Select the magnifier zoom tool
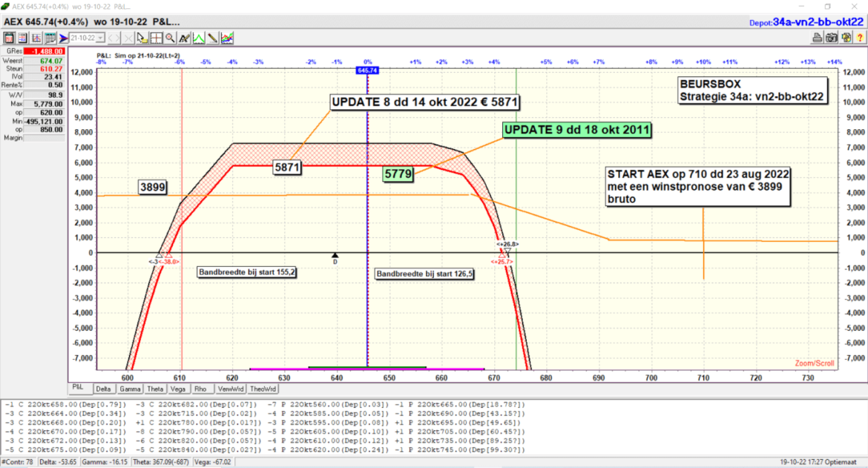The width and height of the screenshot is (868, 468). [x=170, y=38]
